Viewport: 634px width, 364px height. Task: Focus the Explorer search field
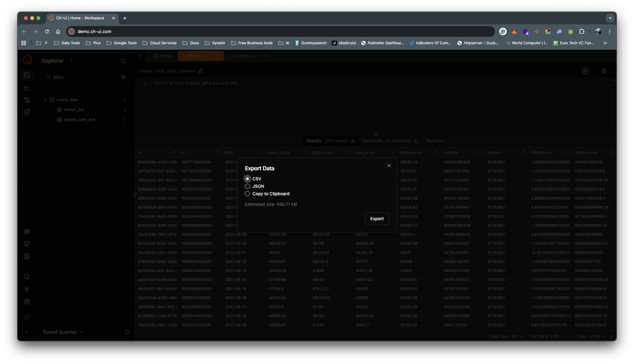click(x=86, y=77)
